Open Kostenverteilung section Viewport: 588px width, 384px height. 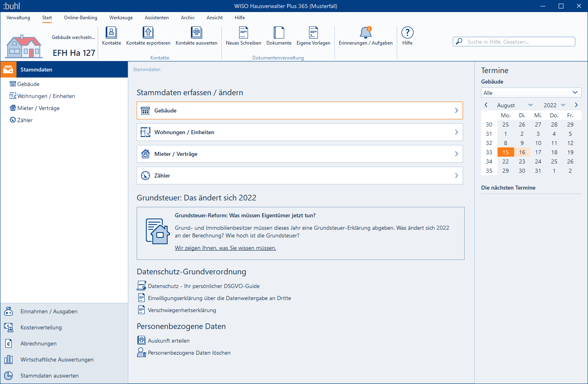(41, 327)
